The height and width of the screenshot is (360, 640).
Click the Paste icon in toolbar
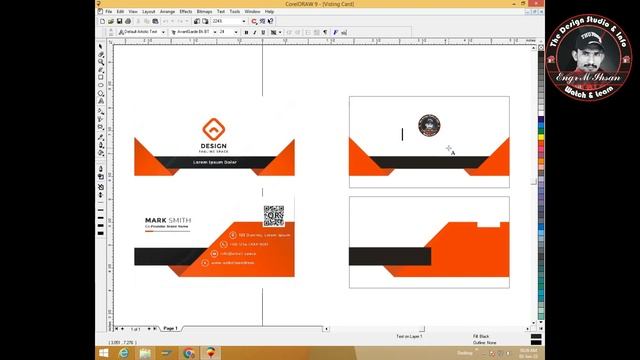point(155,21)
